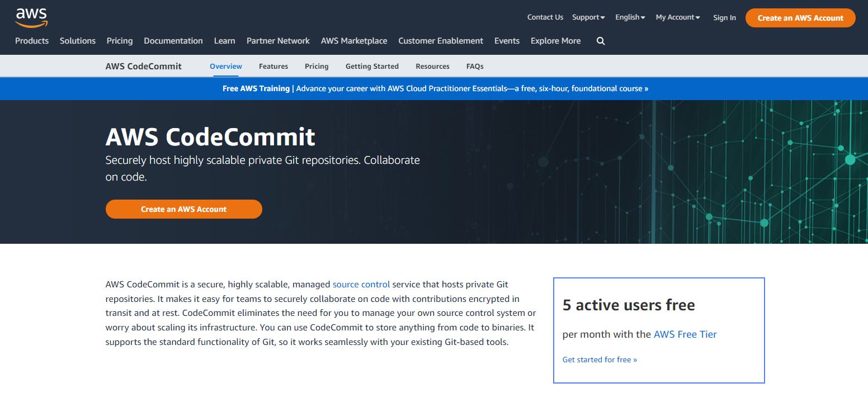
Task: Open Contact Us link
Action: [x=545, y=17]
